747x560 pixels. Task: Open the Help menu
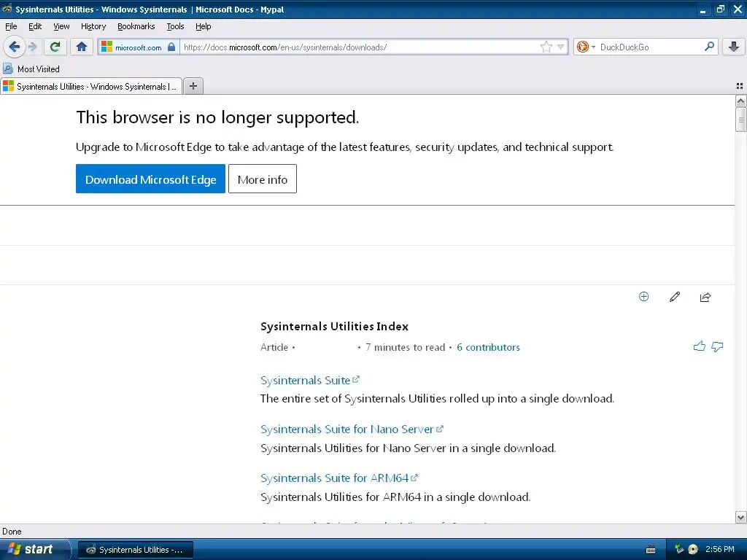pos(203,27)
